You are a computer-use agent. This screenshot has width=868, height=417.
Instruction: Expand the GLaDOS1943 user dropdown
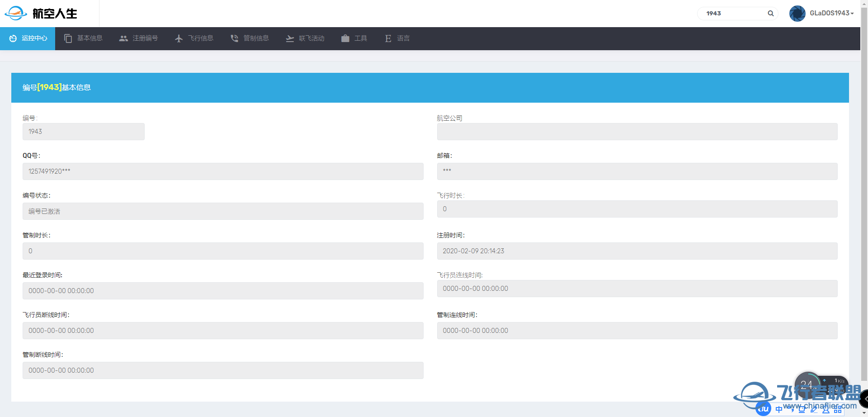[x=831, y=13]
